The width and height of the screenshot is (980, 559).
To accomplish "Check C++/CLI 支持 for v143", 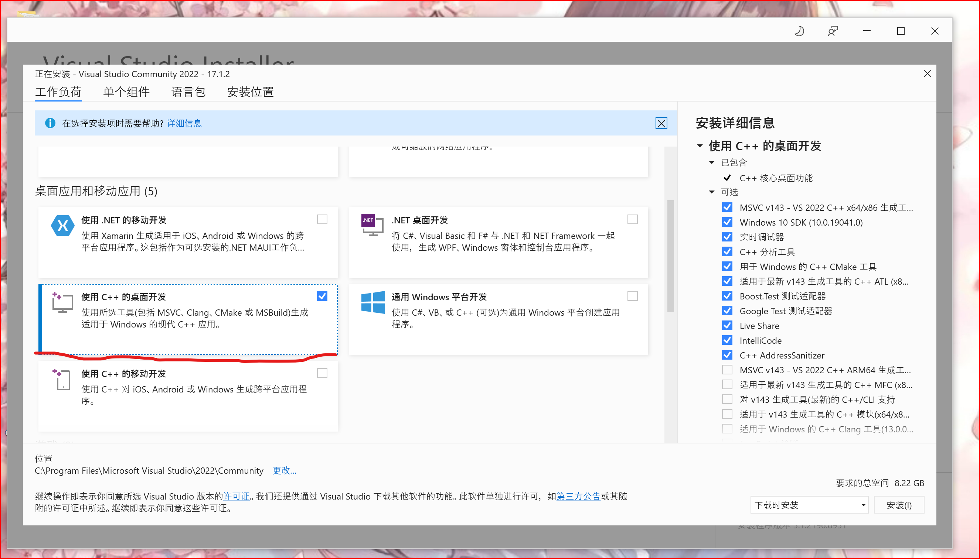I will [x=727, y=399].
